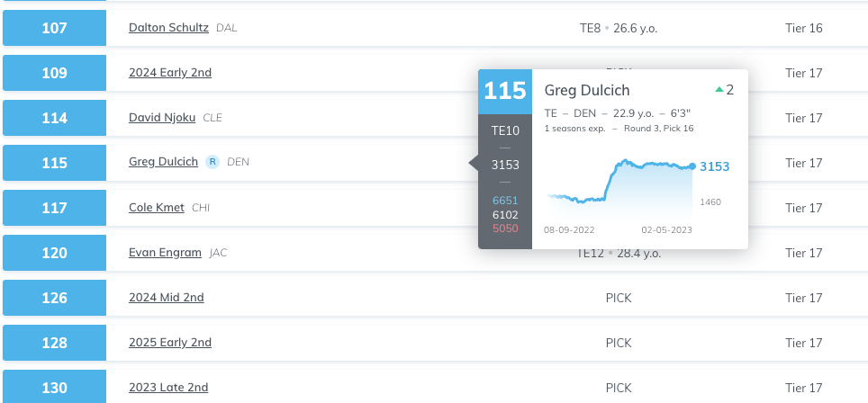The height and width of the screenshot is (403, 868).
Task: Open the 2024 Early 2nd pick link
Action: click(170, 73)
